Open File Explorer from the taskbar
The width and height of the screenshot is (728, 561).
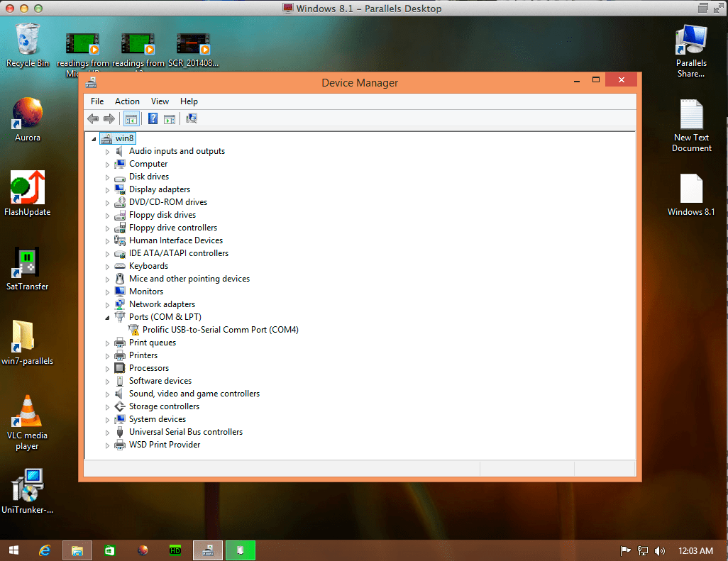(x=77, y=551)
